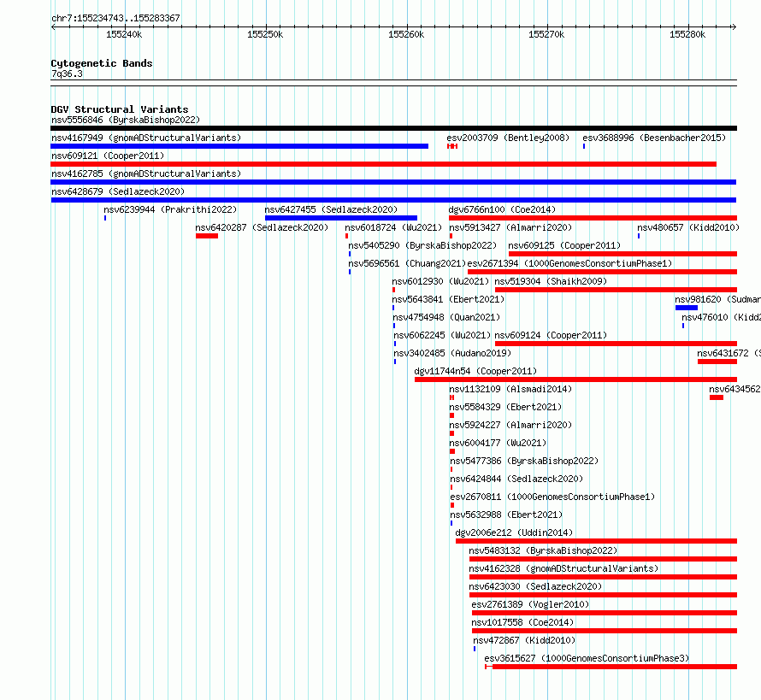Open nsv6239944 (Prakrithi2022) label
The image size is (761, 700).
(x=170, y=209)
